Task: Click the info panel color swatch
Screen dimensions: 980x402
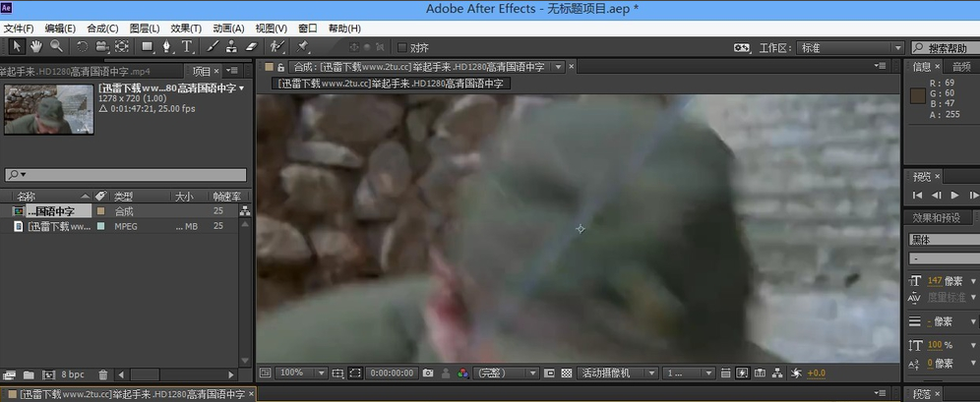Action: [917, 95]
